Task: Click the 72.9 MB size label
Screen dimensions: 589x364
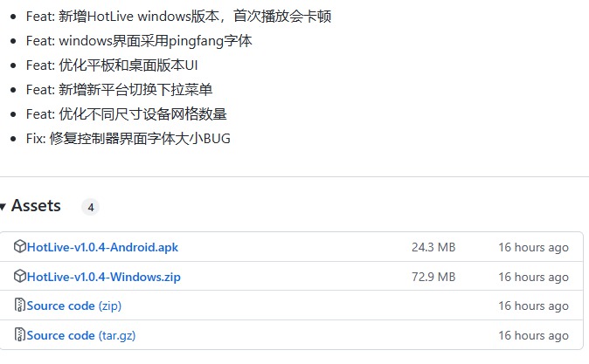Action: (433, 277)
